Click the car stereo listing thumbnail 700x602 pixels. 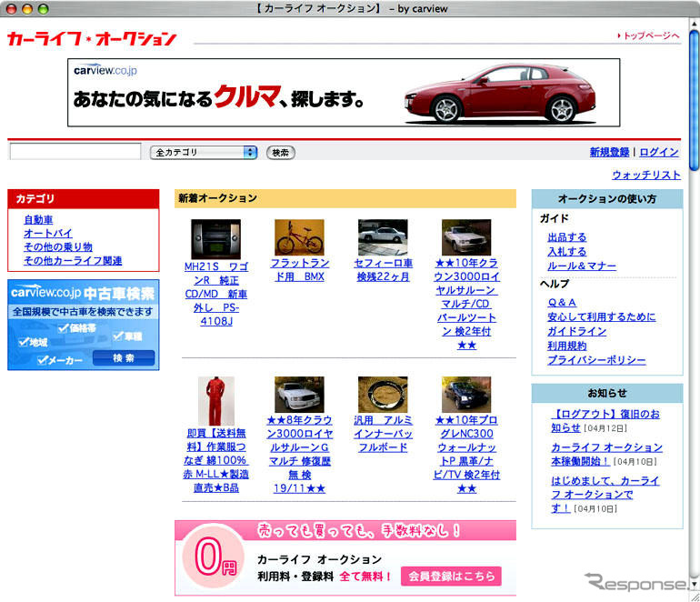point(215,238)
